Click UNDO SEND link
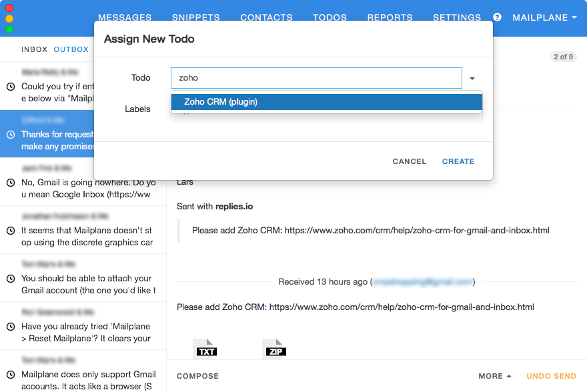The width and height of the screenshot is (587, 392). (551, 376)
